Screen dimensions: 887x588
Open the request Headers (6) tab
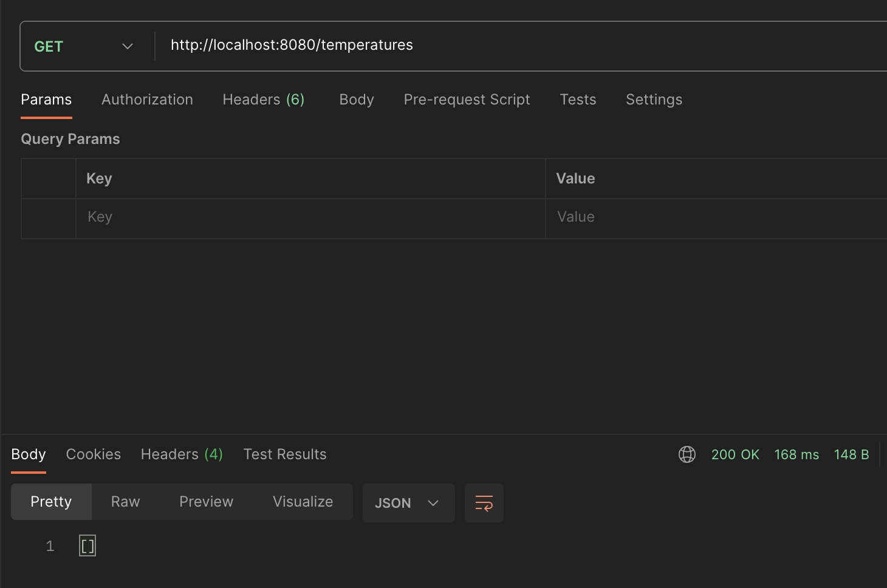click(263, 100)
